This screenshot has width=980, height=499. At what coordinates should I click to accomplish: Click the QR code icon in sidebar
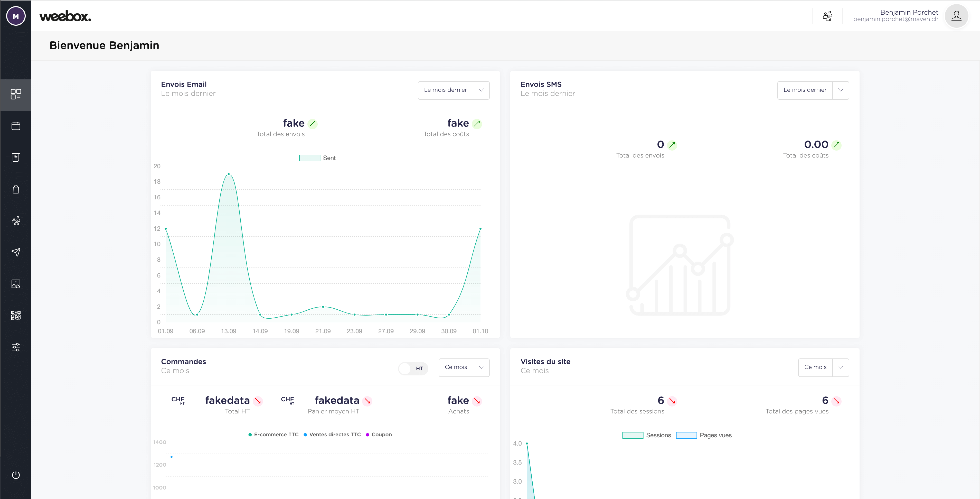coord(16,315)
